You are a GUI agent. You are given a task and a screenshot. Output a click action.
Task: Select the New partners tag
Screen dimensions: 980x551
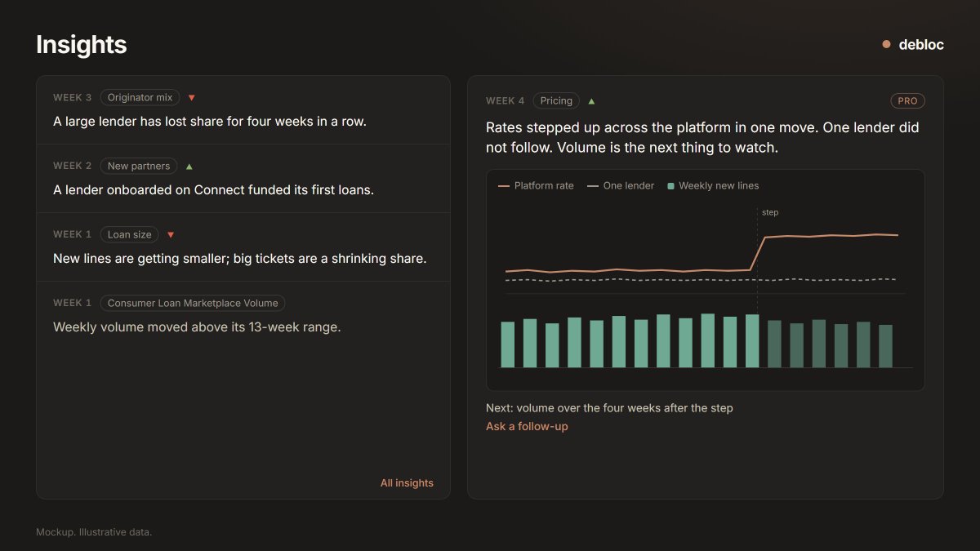click(x=139, y=166)
